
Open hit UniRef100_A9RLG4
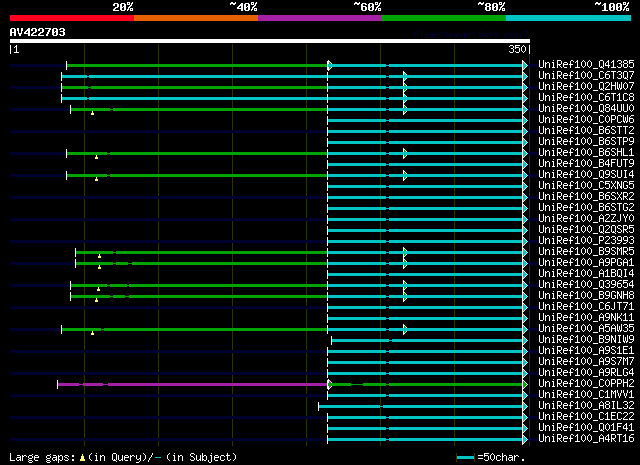tap(586, 373)
